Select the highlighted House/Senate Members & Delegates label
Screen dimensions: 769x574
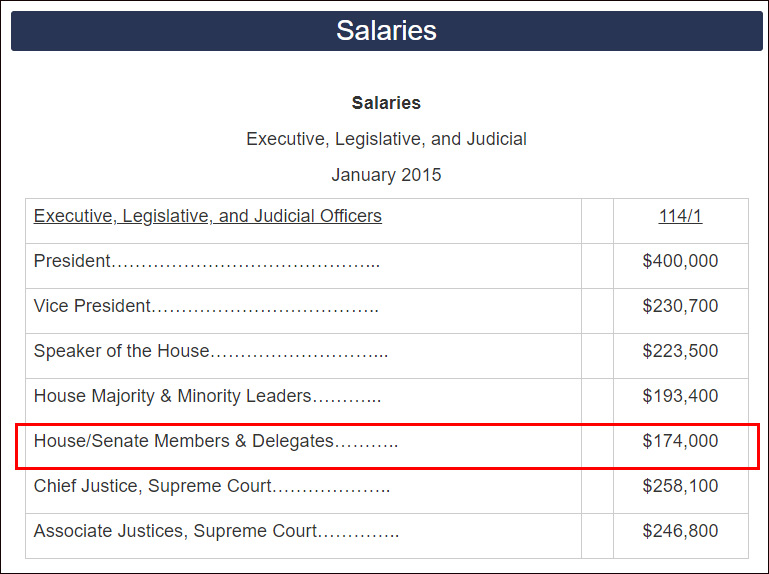coord(184,441)
